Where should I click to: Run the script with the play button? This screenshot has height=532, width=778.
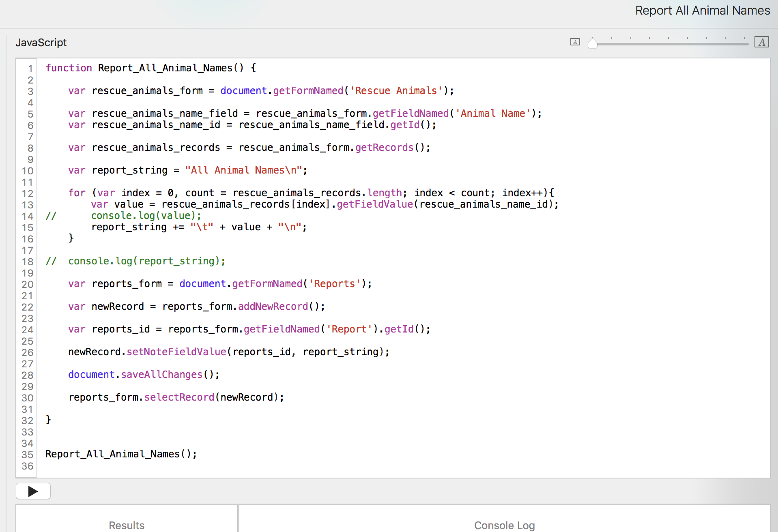click(33, 491)
